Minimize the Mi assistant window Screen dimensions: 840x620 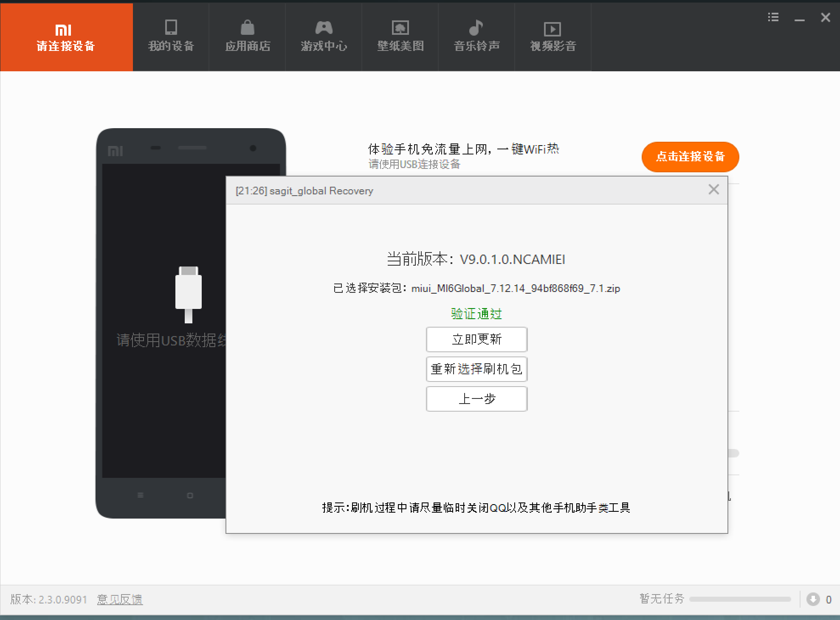[799, 19]
